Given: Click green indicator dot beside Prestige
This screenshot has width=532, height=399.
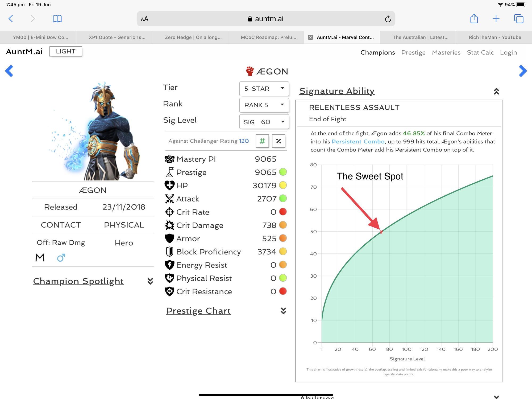Looking at the screenshot, I should coord(283,172).
